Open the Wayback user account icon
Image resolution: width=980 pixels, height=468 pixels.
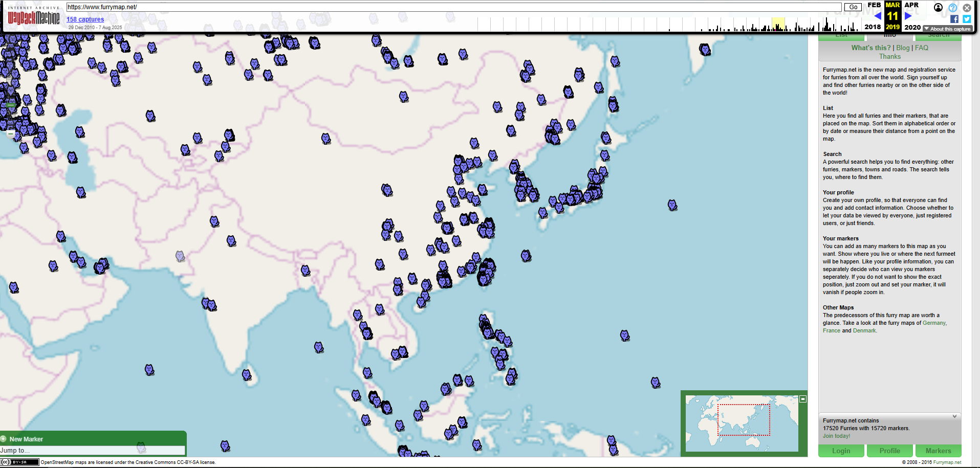[x=938, y=7]
